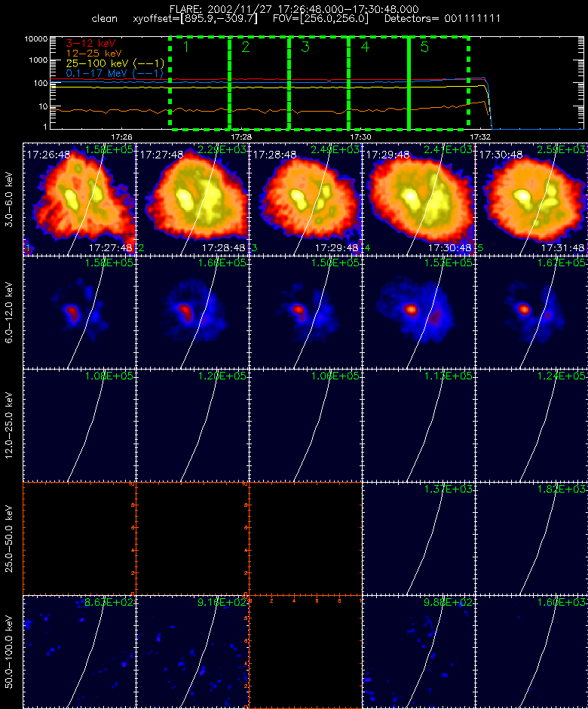This screenshot has width=588, height=709.
Task: Click the 17:26 time axis label
Action: pos(121,137)
